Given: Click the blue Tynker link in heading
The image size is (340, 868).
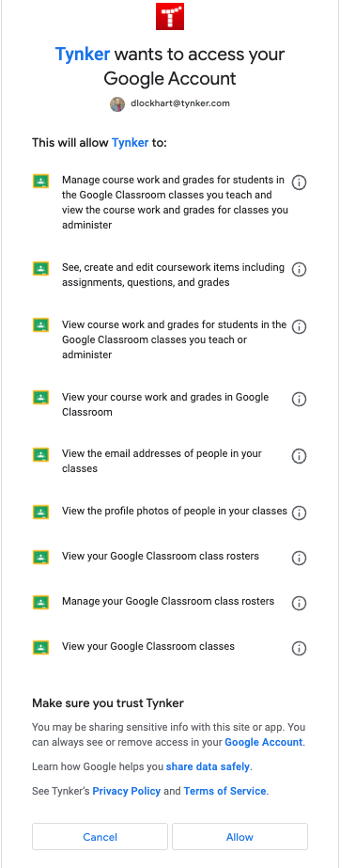Looking at the screenshot, I should tap(83, 55).
